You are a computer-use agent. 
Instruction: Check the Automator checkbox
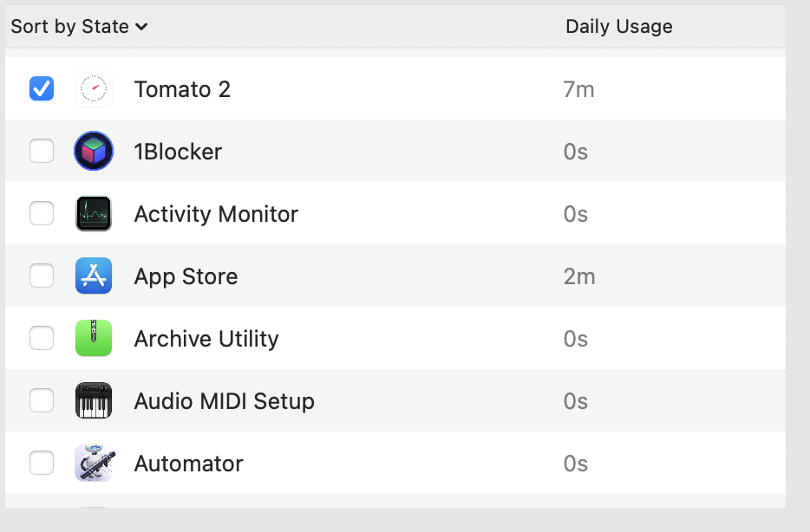point(42,464)
